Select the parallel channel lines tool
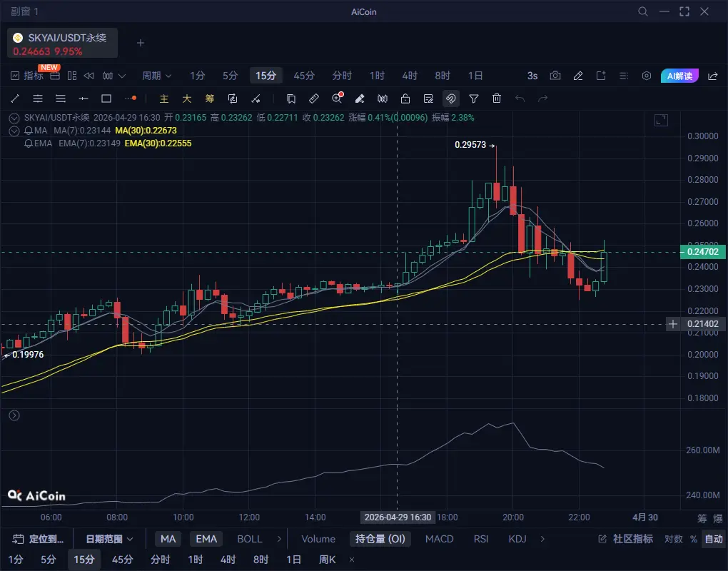The image size is (728, 571). coord(38,98)
